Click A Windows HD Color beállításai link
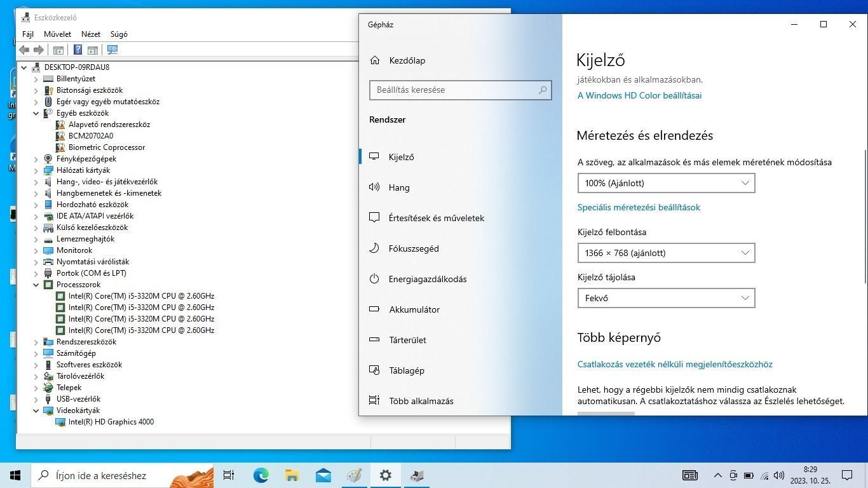The image size is (868, 488). (x=639, y=95)
